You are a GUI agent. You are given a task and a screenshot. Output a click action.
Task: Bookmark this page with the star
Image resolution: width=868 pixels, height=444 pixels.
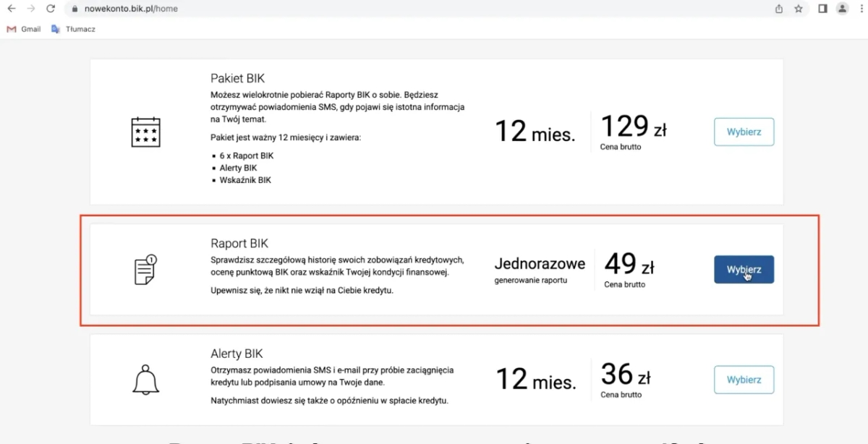799,9
